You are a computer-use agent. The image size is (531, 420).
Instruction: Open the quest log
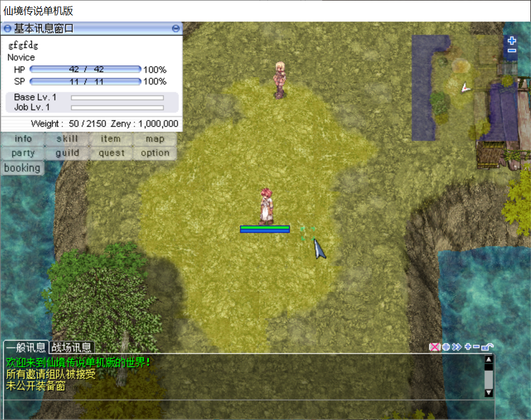[x=112, y=153]
